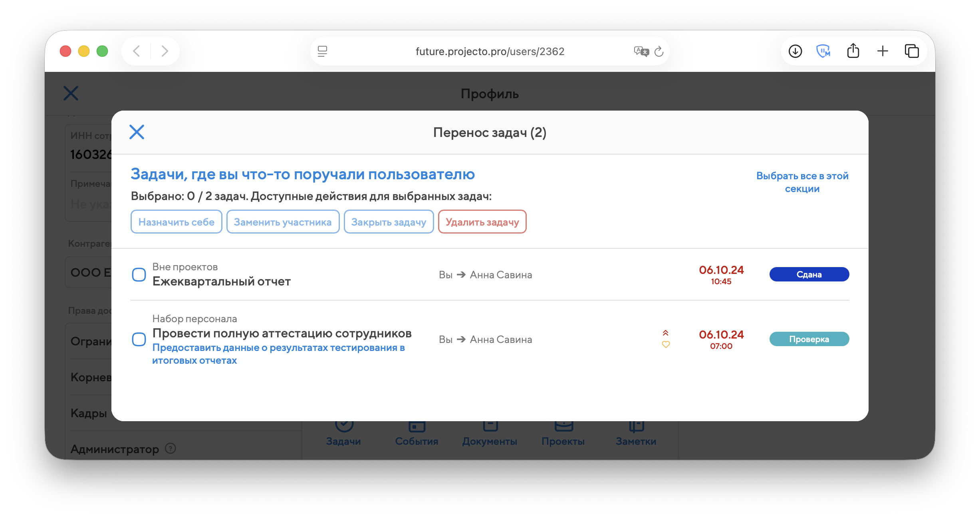This screenshot has height=519, width=980.
Task: Open the shield extension icon in toolbar
Action: click(823, 51)
